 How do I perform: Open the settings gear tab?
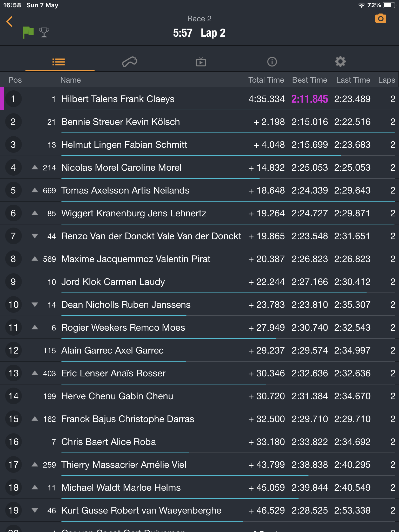(x=340, y=62)
